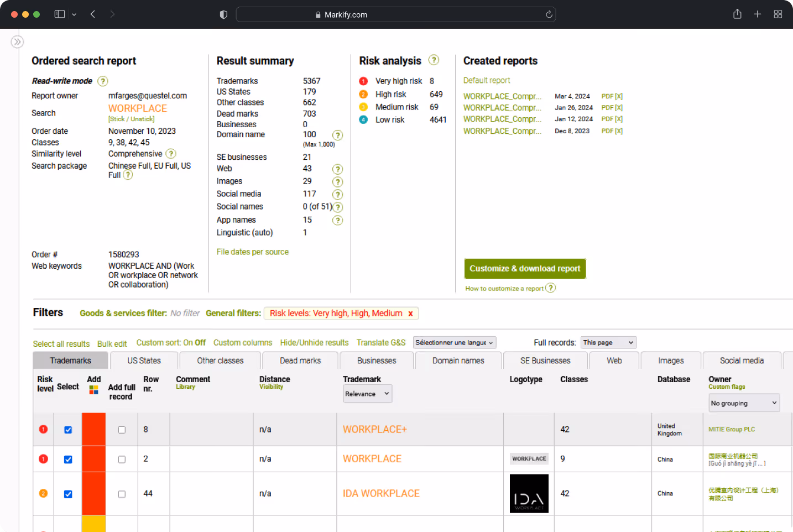This screenshot has height=532, width=793.
Task: Click help icon beside How to customize report
Action: (x=550, y=288)
